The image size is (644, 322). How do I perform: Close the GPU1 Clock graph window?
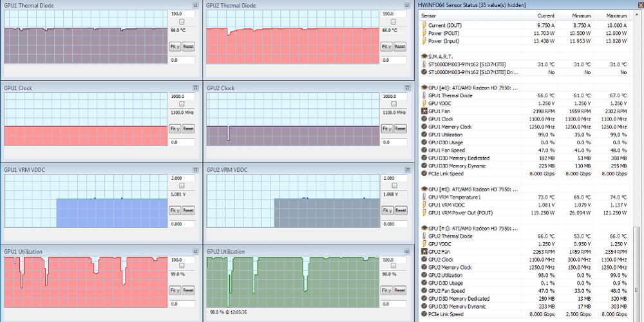(196, 88)
